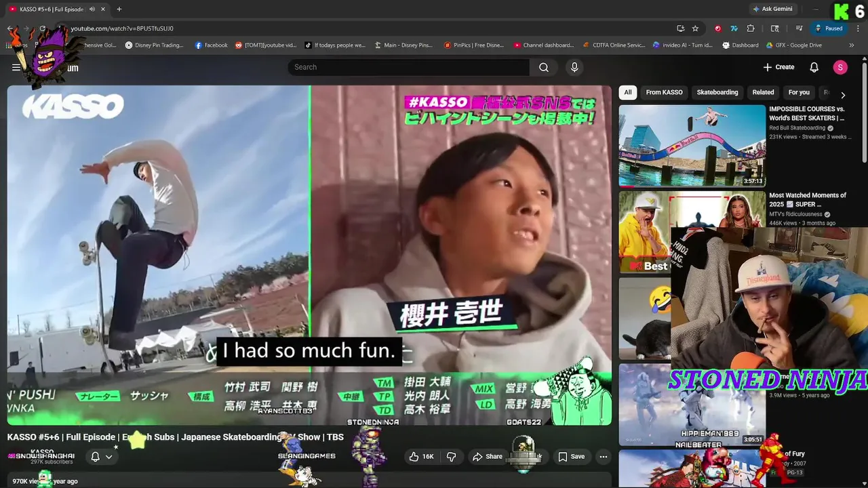Image resolution: width=868 pixels, height=488 pixels.
Task: Bookmark this page with star icon
Action: point(695,28)
